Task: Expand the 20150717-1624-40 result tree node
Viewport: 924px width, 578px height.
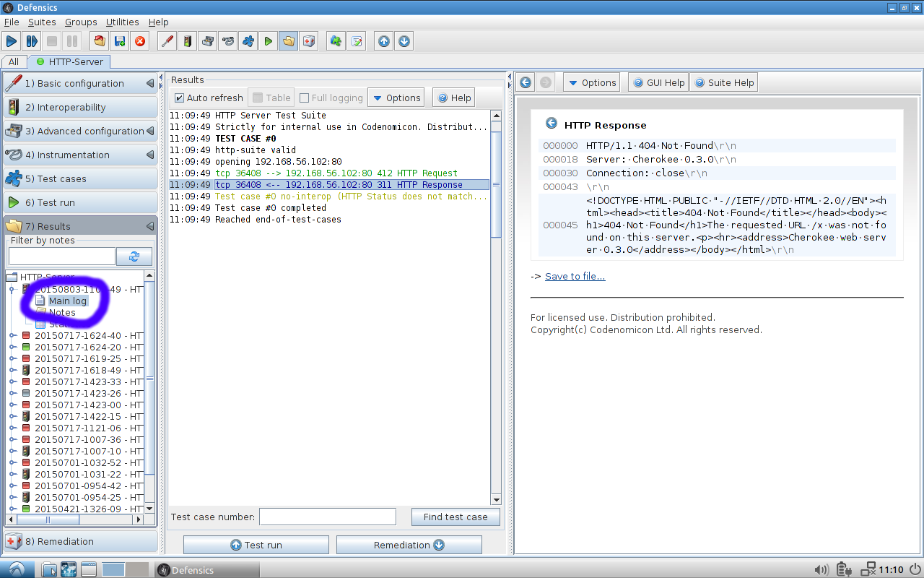Action: pyautogui.click(x=12, y=336)
